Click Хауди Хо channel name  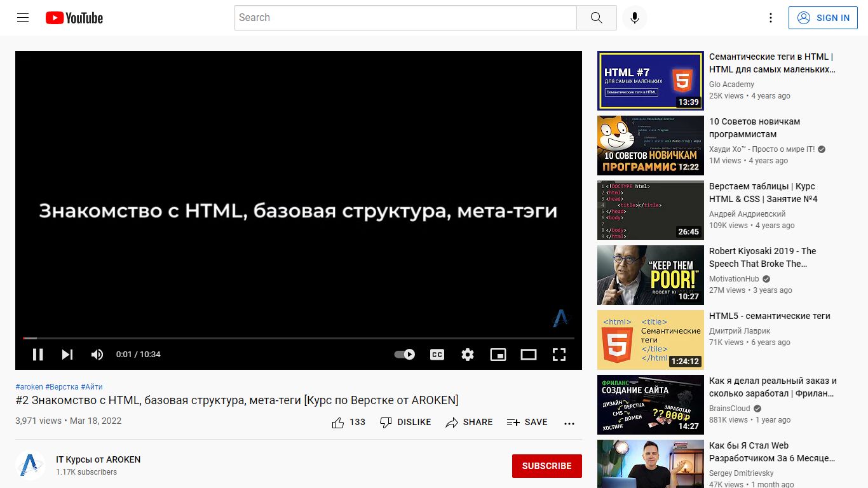coord(762,149)
